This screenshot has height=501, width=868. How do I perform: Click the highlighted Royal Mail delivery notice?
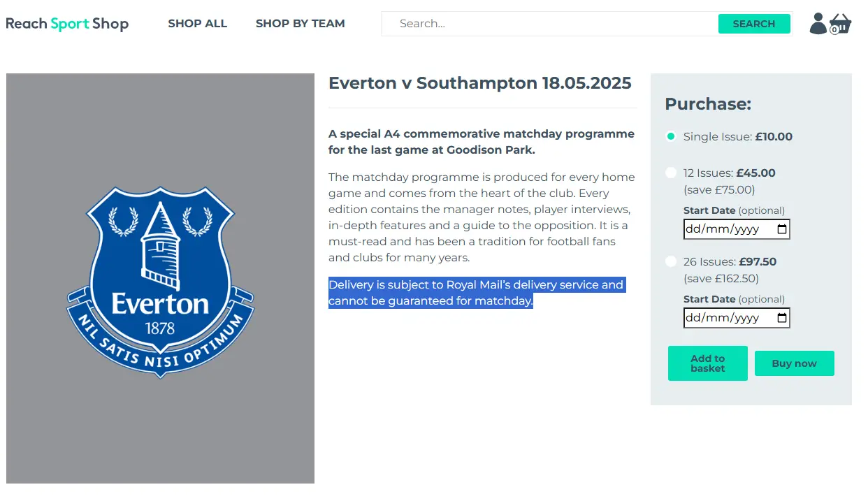pyautogui.click(x=475, y=293)
